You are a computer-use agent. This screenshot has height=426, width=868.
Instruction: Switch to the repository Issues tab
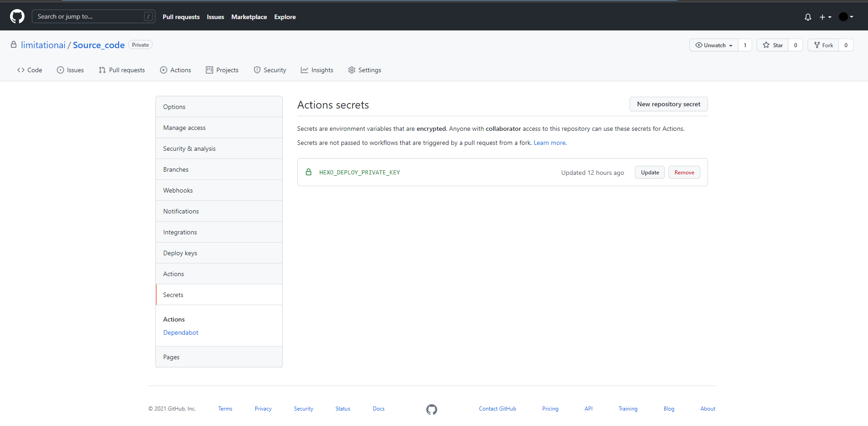[70, 70]
